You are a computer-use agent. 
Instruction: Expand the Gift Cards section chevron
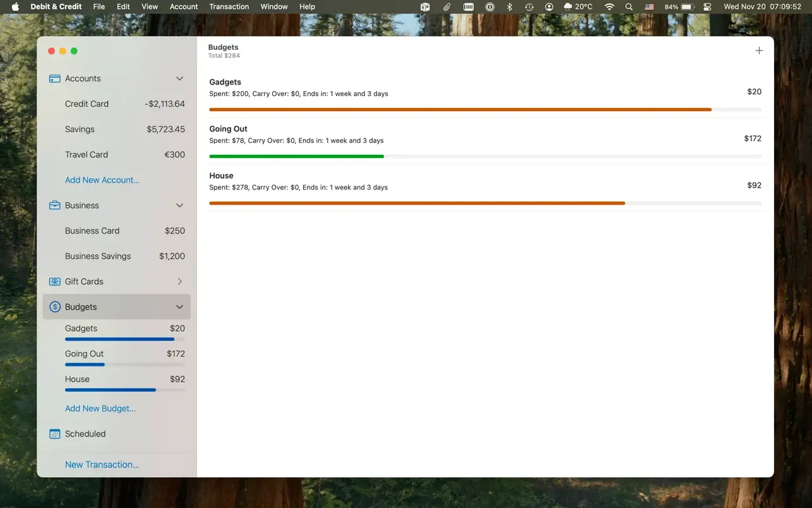pyautogui.click(x=180, y=281)
